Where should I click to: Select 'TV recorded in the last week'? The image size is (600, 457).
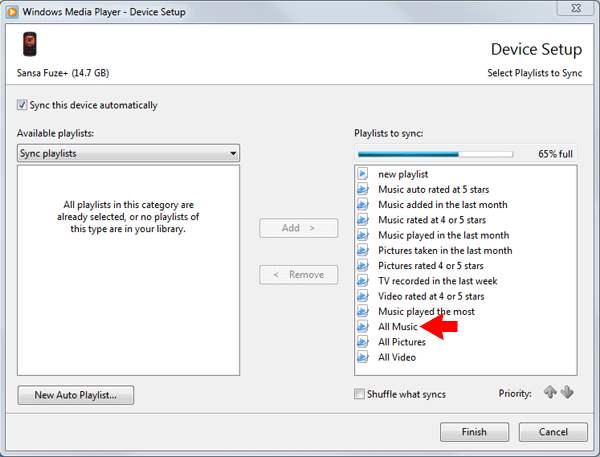click(x=437, y=281)
